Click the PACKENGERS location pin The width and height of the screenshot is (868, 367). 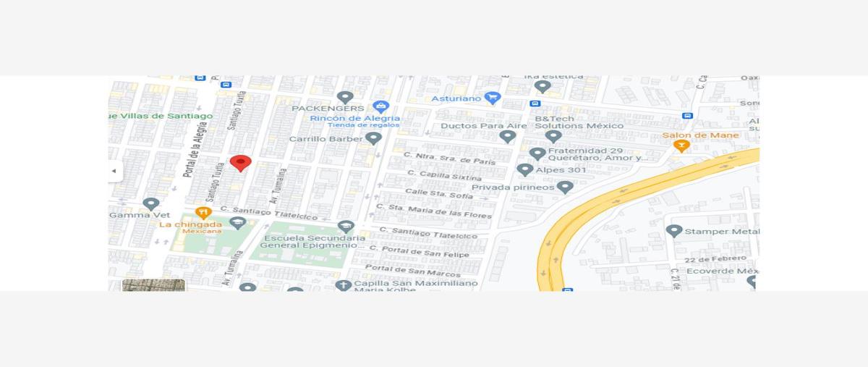[x=345, y=97]
